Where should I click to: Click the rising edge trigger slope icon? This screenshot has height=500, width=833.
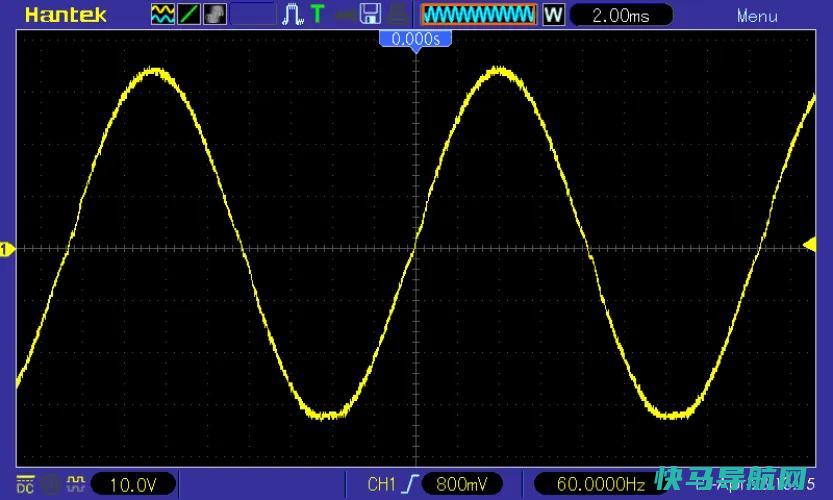point(410,484)
